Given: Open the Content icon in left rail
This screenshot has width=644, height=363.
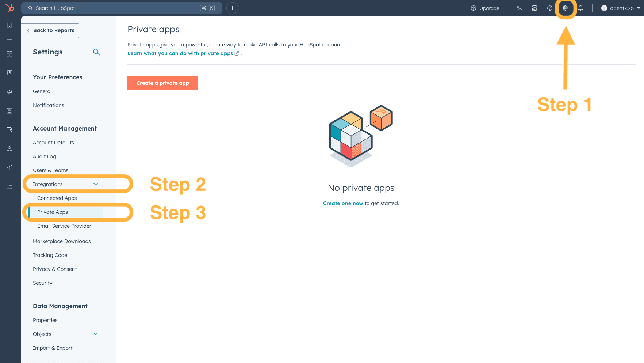Looking at the screenshot, I should click(x=9, y=111).
